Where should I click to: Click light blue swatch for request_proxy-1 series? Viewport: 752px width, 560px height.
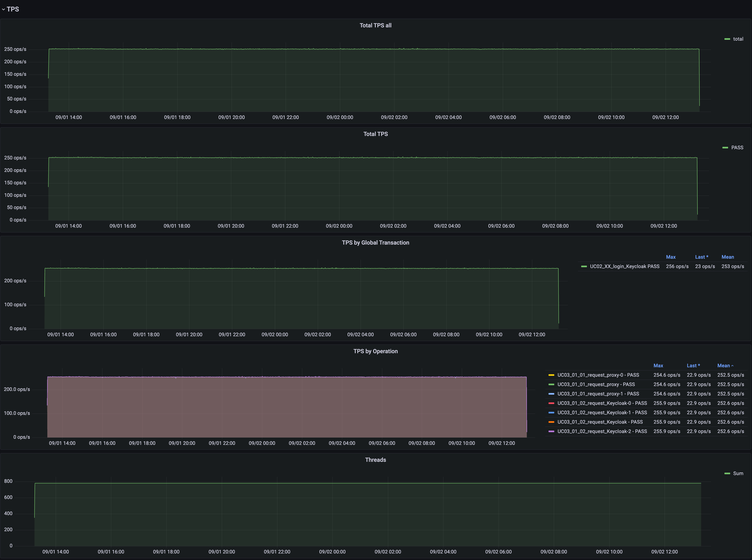(x=551, y=394)
